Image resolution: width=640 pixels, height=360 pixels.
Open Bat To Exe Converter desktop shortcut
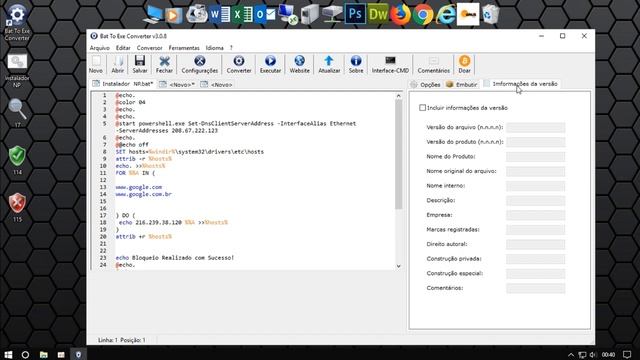17,22
